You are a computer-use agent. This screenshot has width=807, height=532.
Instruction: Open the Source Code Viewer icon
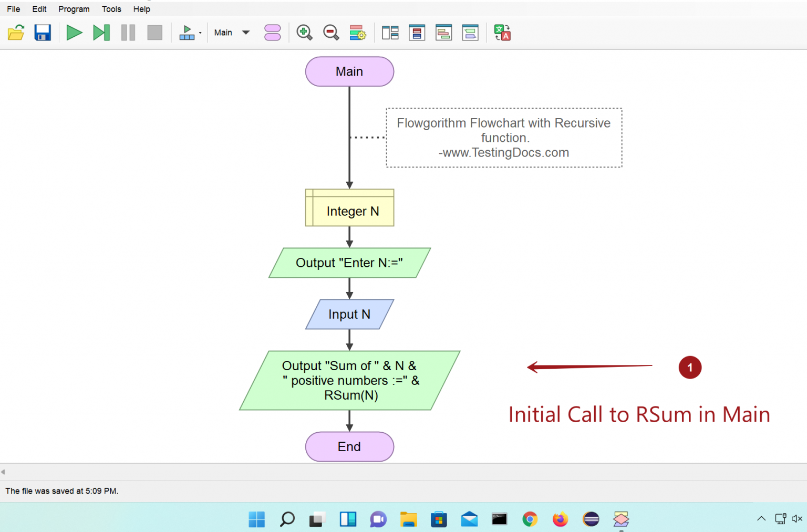tap(417, 33)
